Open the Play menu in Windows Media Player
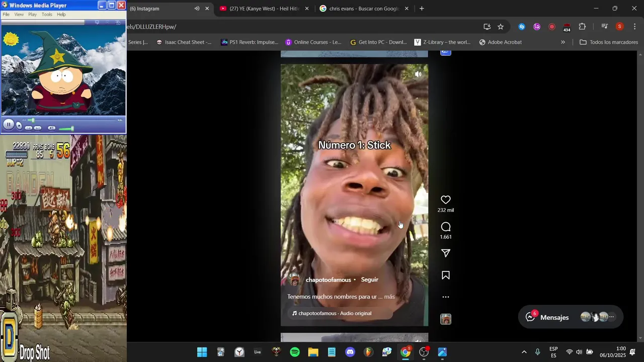This screenshot has height=362, width=644. pyautogui.click(x=32, y=15)
